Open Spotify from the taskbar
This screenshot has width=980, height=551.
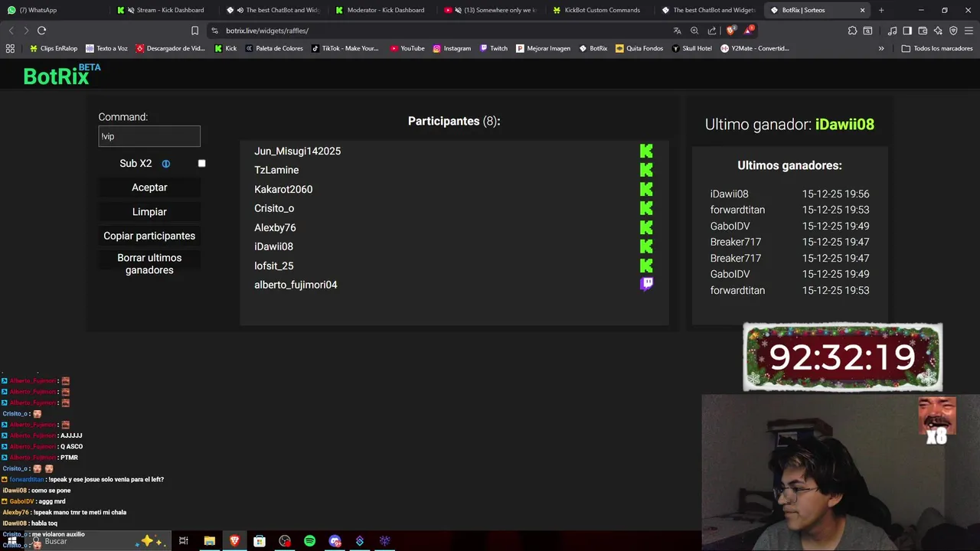(309, 541)
